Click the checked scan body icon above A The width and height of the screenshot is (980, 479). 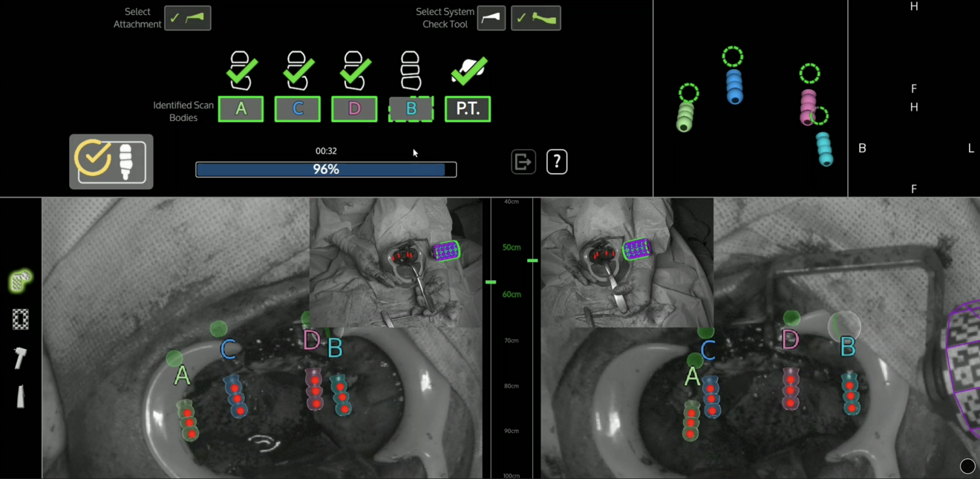click(x=241, y=71)
